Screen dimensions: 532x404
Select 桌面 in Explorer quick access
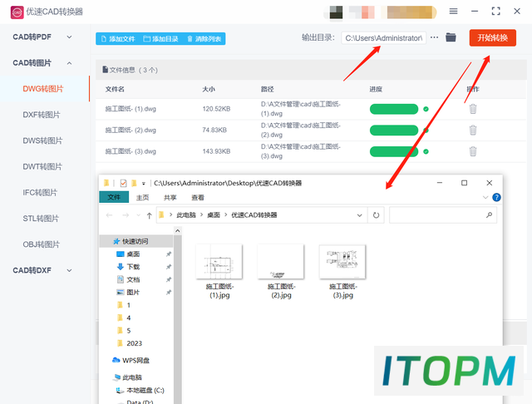pyautogui.click(x=133, y=254)
